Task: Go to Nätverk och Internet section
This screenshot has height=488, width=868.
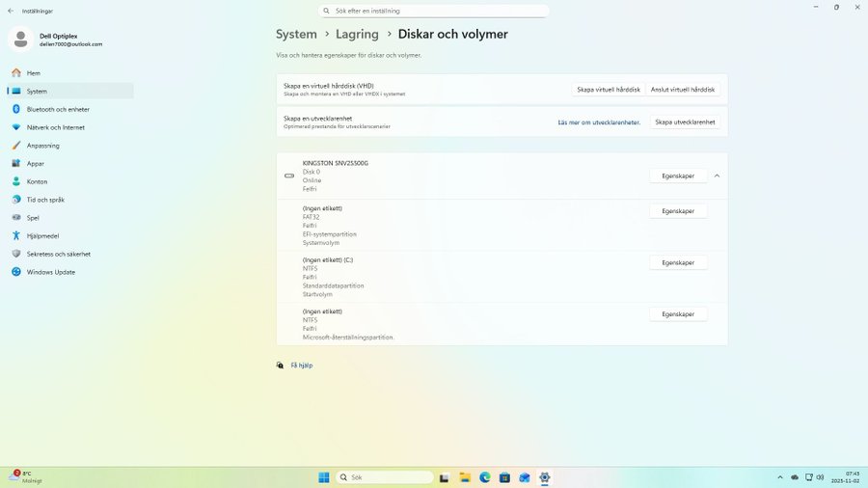Action: click(55, 127)
